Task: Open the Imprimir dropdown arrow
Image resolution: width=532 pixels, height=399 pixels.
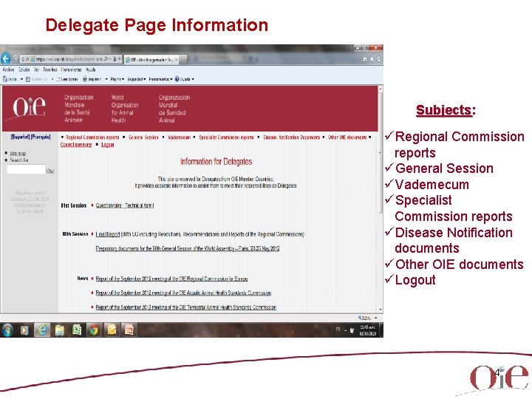Action: (106, 79)
